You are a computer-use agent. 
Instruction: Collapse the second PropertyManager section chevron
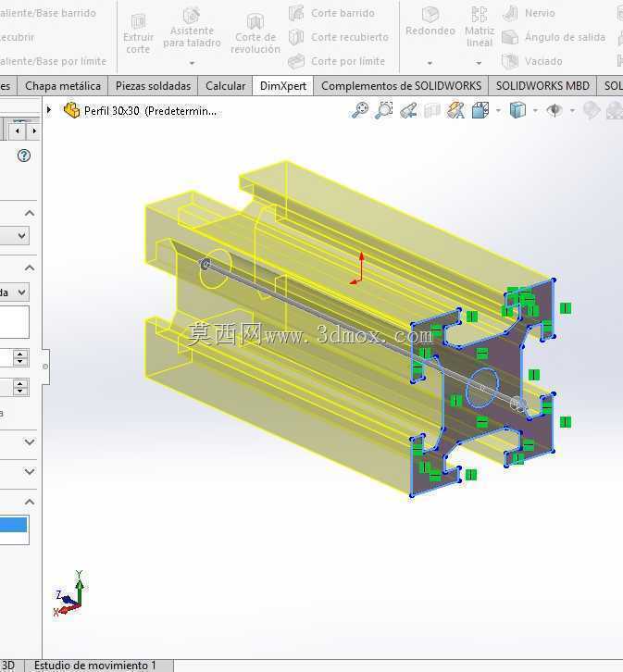[x=29, y=268]
